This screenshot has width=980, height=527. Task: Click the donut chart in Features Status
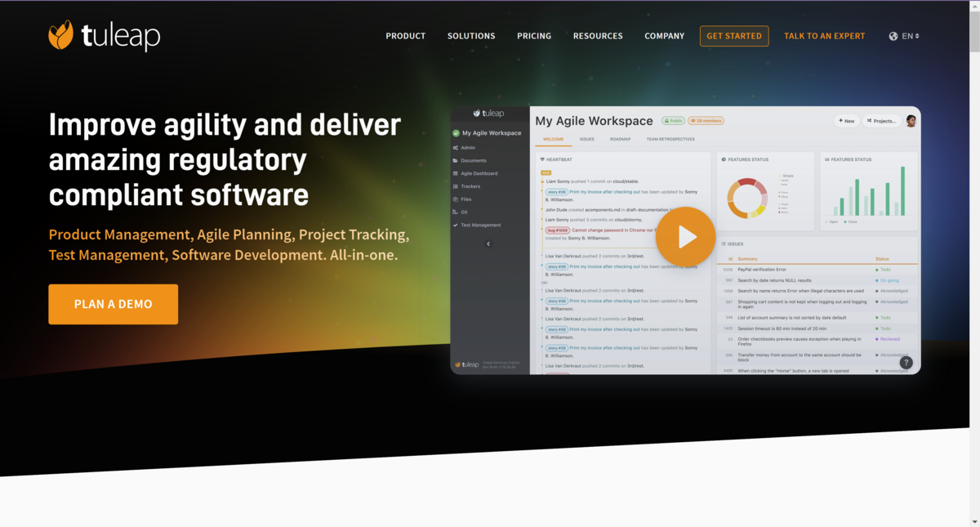[747, 198]
